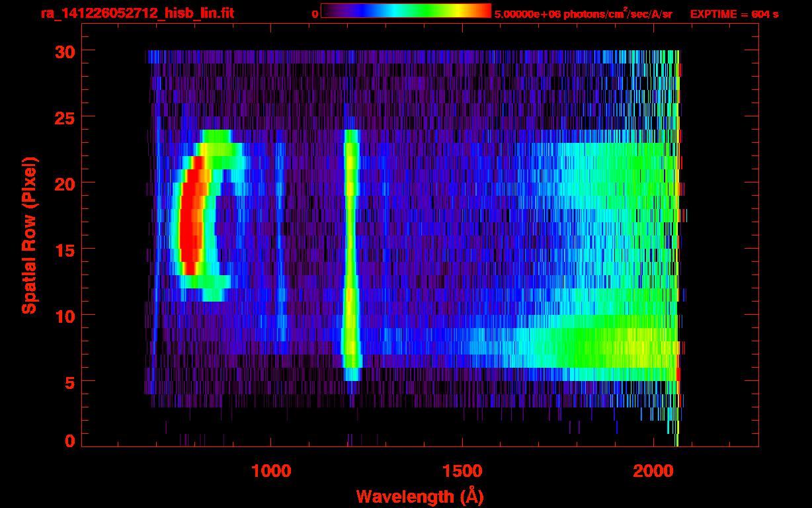This screenshot has height=508, width=812.
Task: Click the EXPTIME = 604 s text
Action: click(x=734, y=14)
